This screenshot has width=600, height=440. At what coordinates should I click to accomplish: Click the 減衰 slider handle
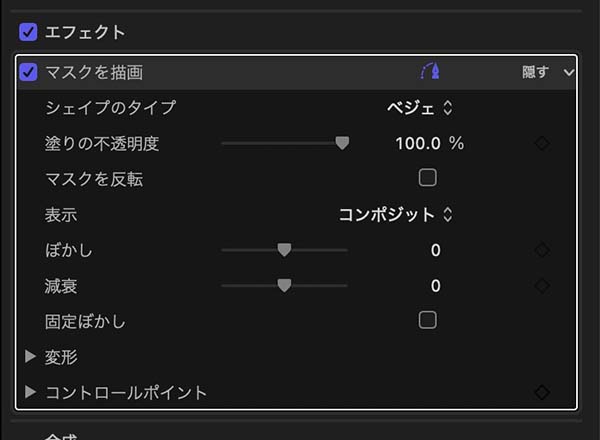click(x=284, y=286)
